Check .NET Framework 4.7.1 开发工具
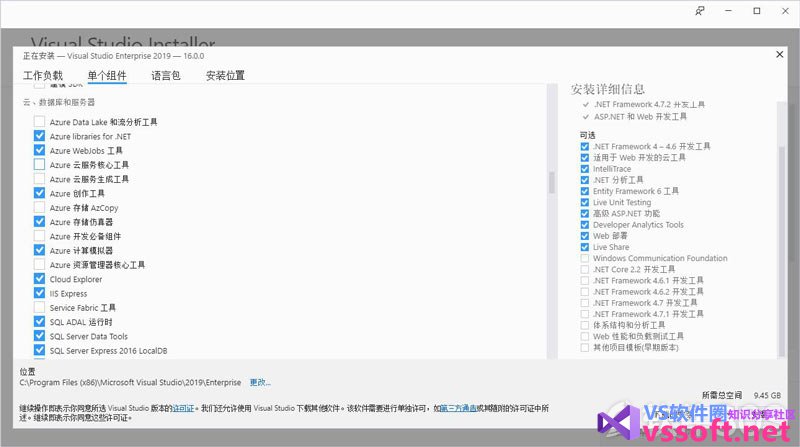This screenshot has height=447, width=800. click(x=585, y=314)
